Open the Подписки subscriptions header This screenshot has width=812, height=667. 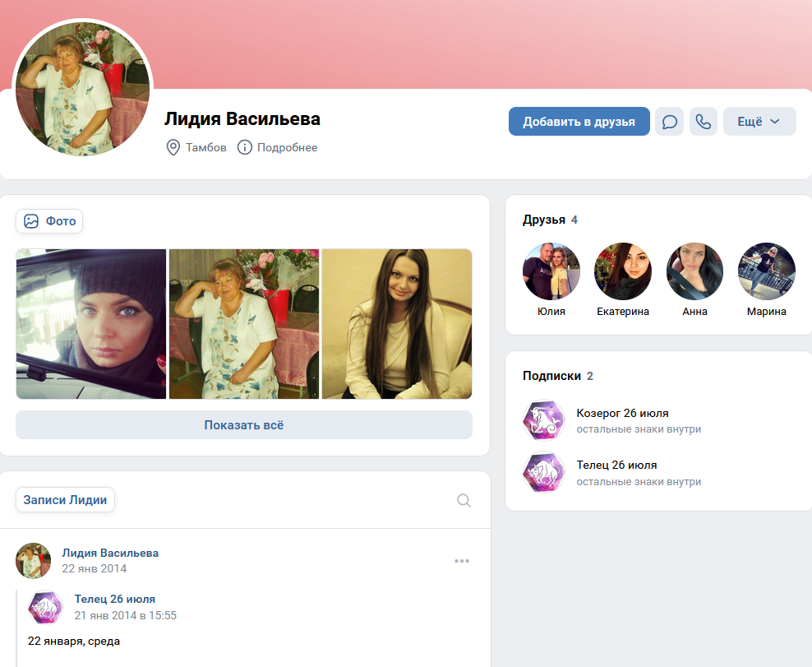click(x=551, y=376)
